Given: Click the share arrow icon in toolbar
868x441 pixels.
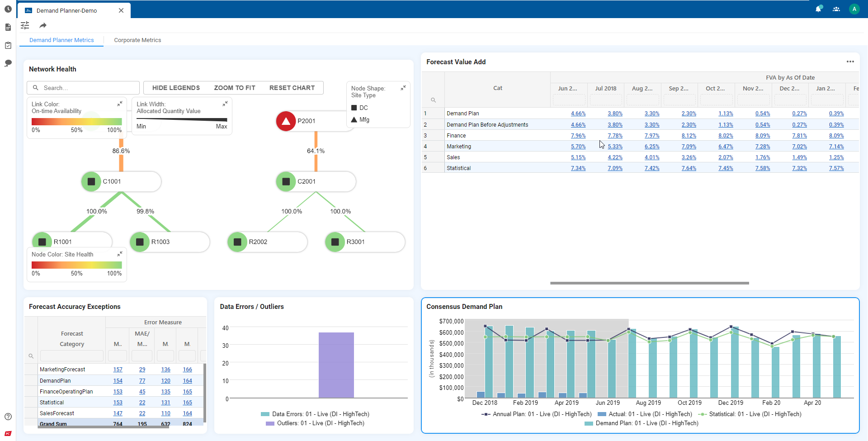Looking at the screenshot, I should (43, 25).
